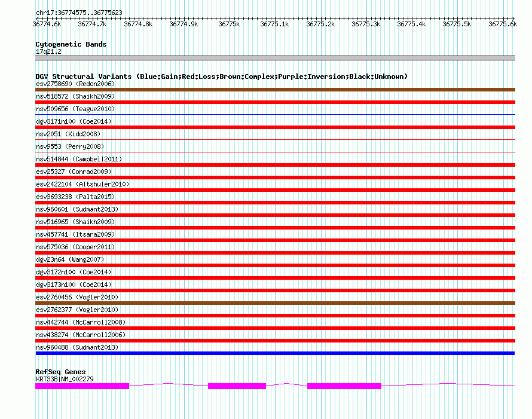Screen dimensions: 532x419
Task: Click the nsv457741 (Itsara2009) label
Action: click(75, 234)
